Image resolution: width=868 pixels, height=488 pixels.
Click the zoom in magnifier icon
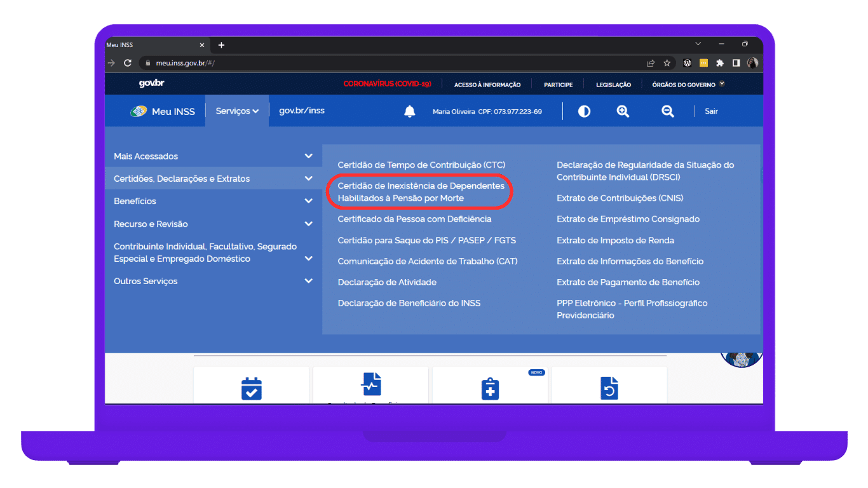point(623,112)
